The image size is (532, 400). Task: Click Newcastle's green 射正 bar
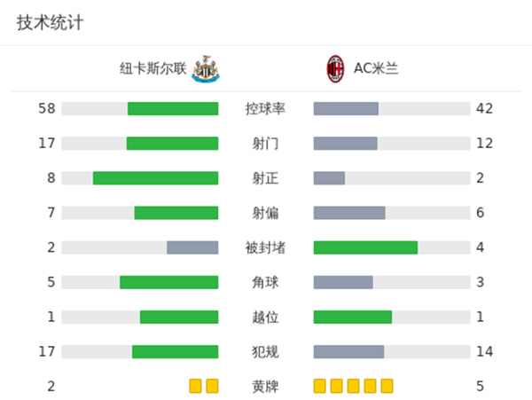pyautogui.click(x=155, y=178)
